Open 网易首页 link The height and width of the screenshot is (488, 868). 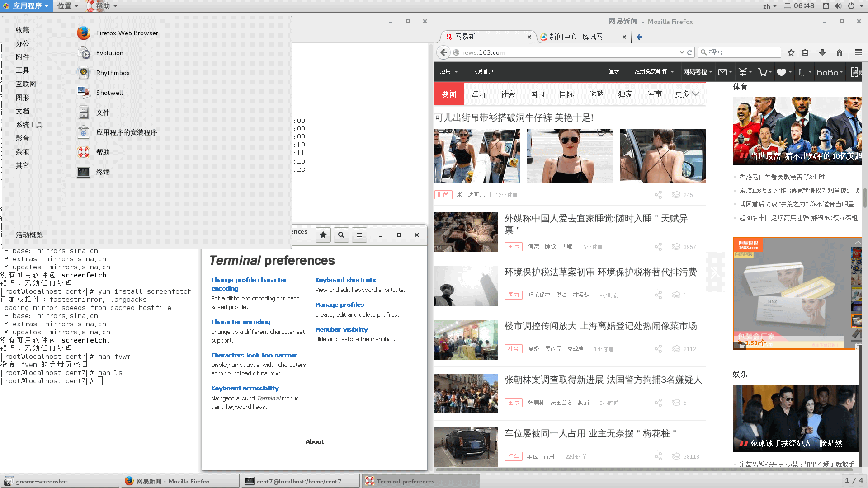click(x=483, y=71)
